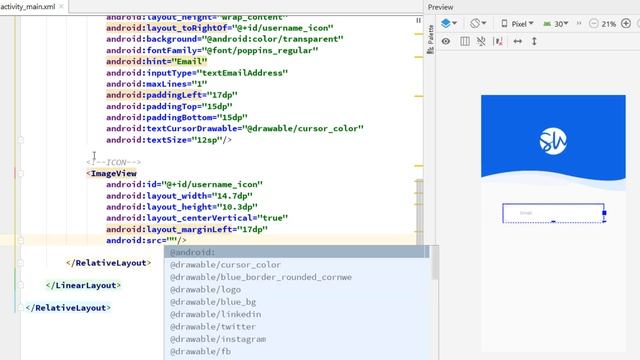Choose @drawable/linkedin suggestion
Viewport: 640px width, 360px height.
coord(296,314)
